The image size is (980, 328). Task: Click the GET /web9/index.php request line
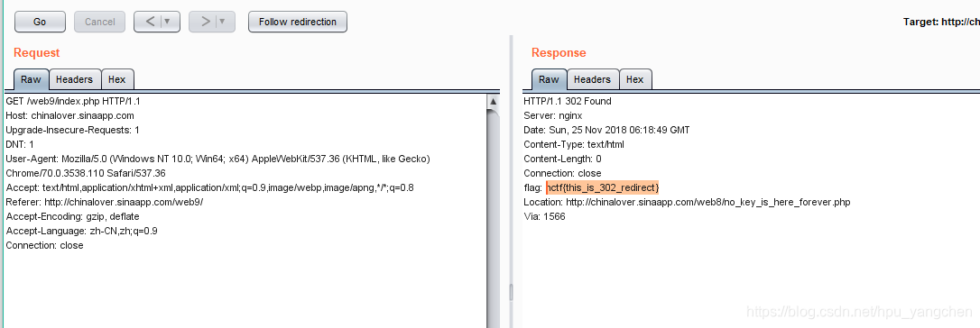click(74, 101)
